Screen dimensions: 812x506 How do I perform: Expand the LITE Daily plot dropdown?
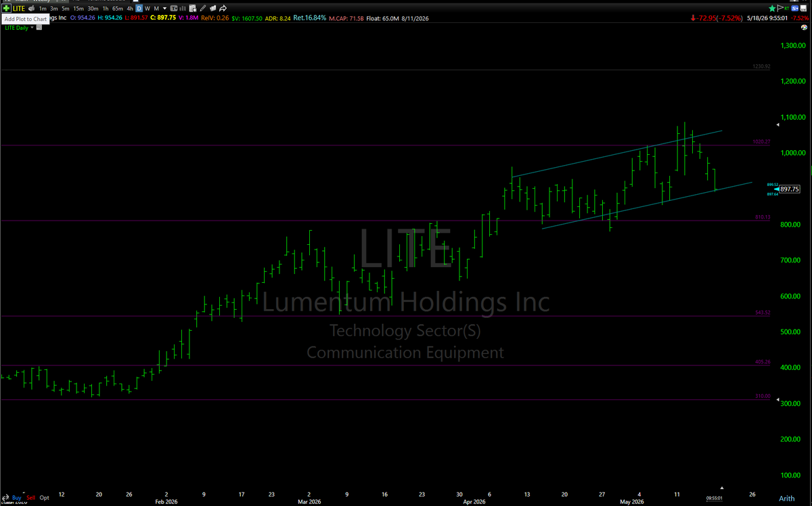pos(32,27)
